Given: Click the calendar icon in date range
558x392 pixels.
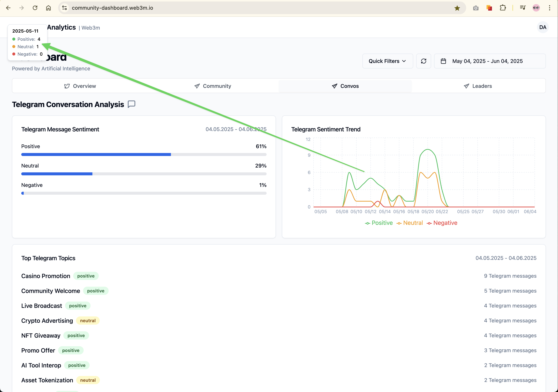Looking at the screenshot, I should coord(443,61).
